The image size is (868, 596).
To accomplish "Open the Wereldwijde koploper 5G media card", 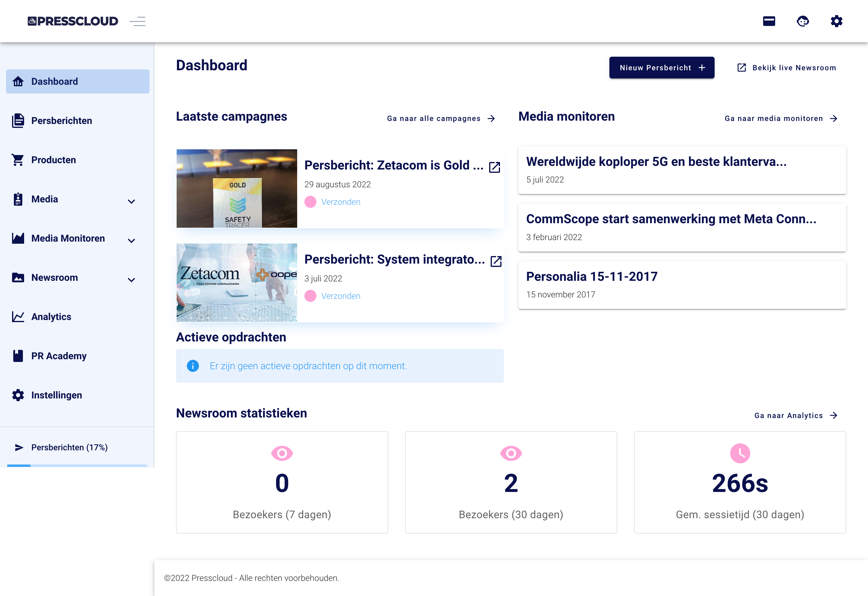I will pyautogui.click(x=682, y=170).
